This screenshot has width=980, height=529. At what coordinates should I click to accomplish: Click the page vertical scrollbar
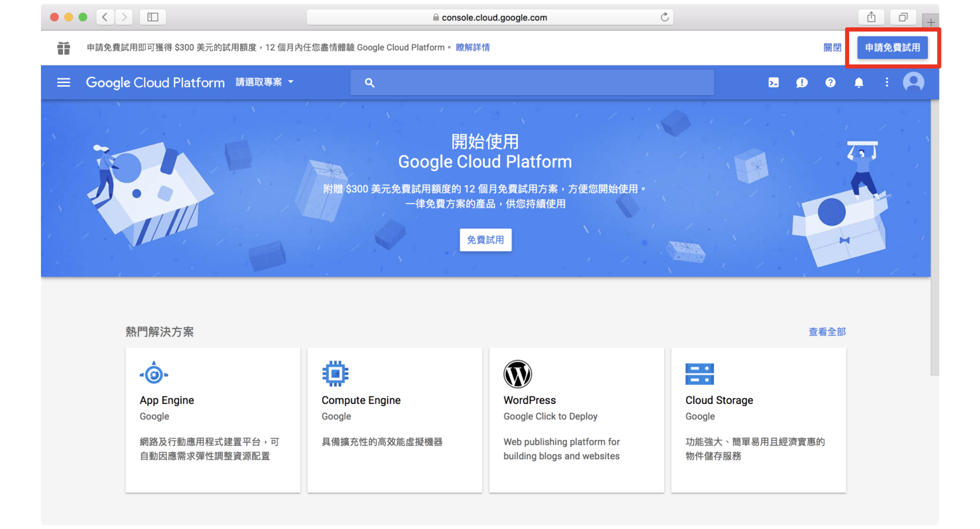click(x=935, y=238)
